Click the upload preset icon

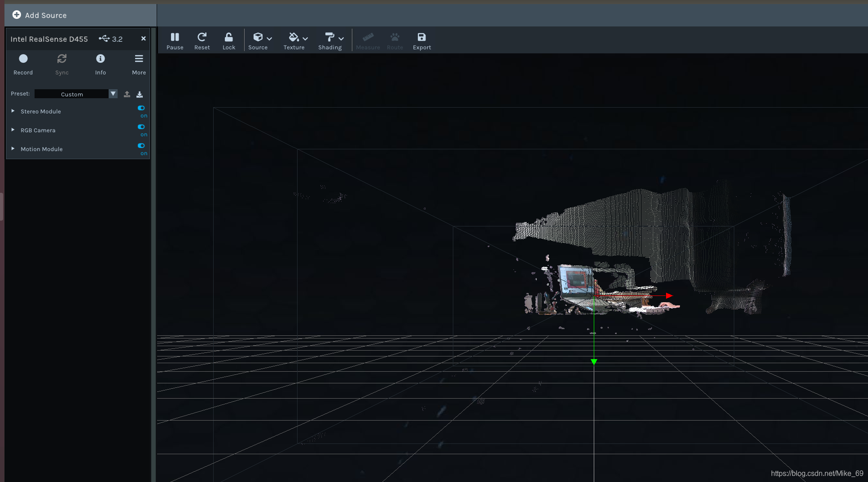click(x=127, y=94)
